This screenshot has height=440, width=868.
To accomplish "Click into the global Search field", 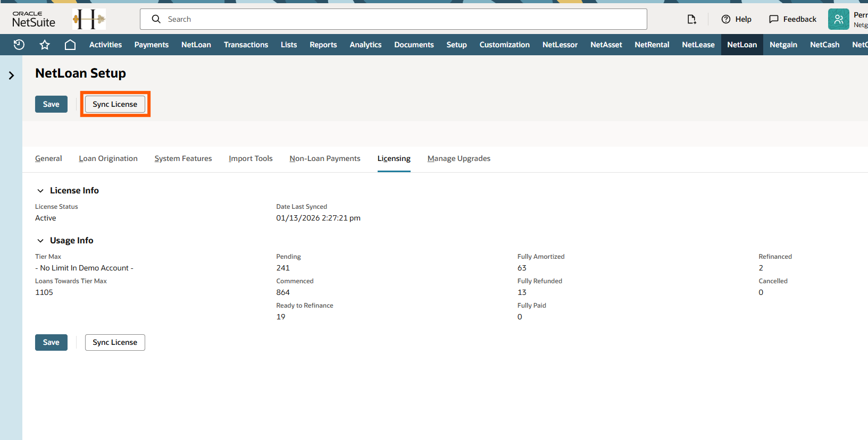I will [394, 19].
